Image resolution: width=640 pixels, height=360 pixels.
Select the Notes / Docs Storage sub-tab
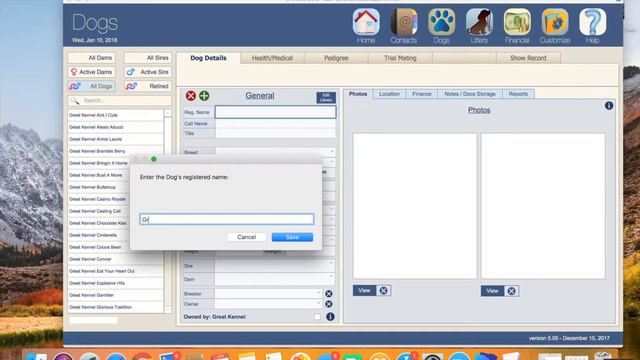(470, 94)
